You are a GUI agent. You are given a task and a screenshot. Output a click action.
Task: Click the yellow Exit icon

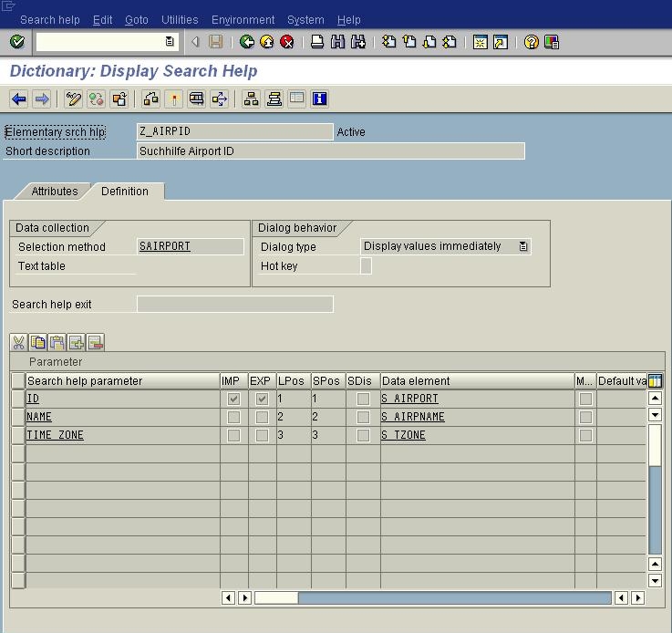[267, 42]
